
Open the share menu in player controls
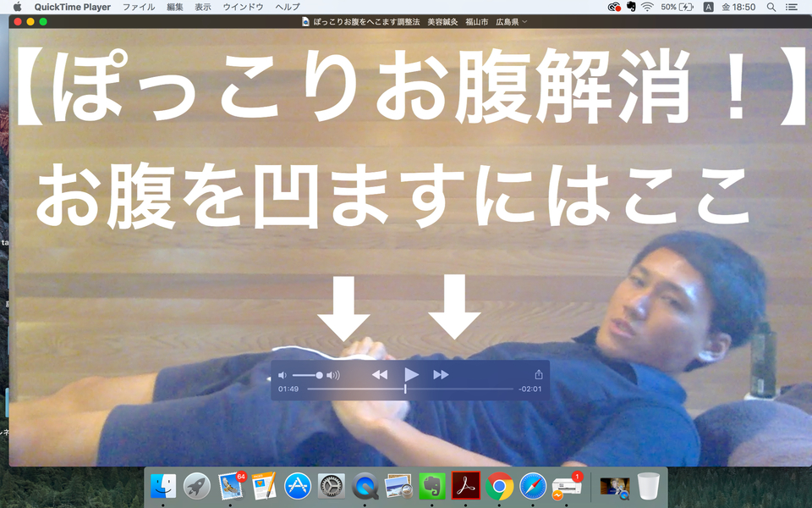pos(538,374)
